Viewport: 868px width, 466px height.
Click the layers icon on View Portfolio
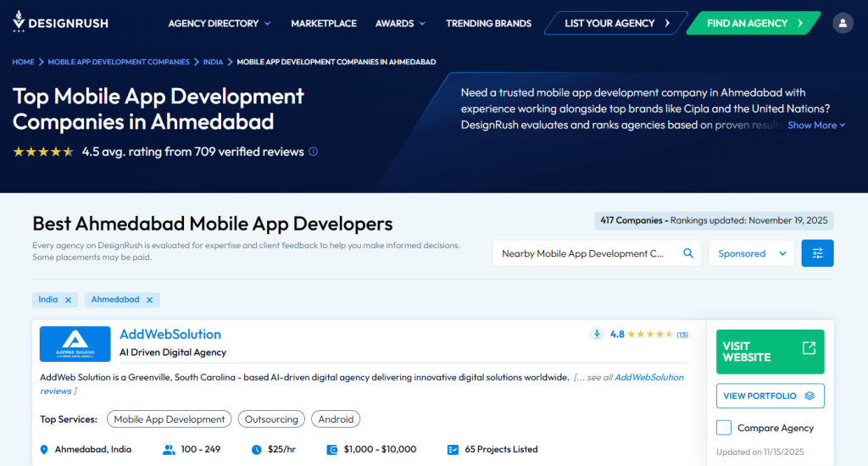[810, 396]
